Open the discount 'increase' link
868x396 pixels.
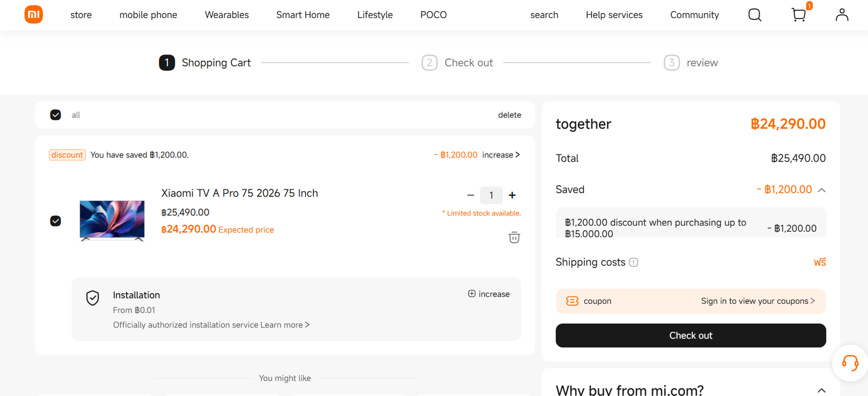501,155
